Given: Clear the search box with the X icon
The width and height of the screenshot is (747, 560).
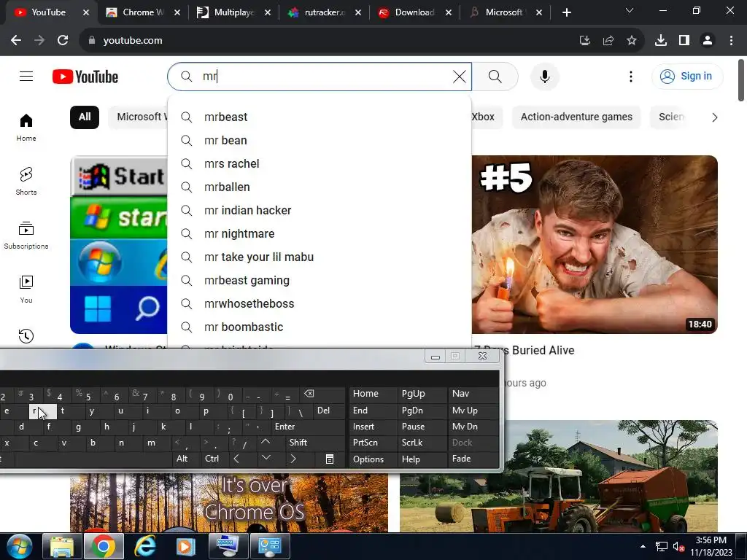Looking at the screenshot, I should click(460, 76).
